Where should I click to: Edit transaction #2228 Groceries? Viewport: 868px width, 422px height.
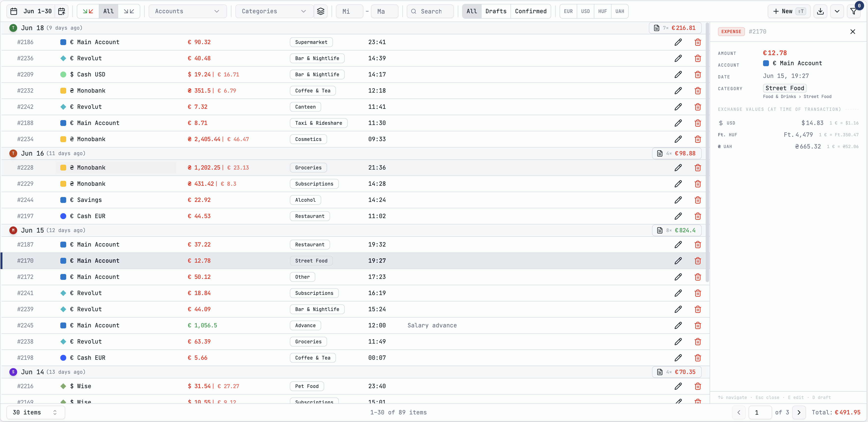[678, 168]
